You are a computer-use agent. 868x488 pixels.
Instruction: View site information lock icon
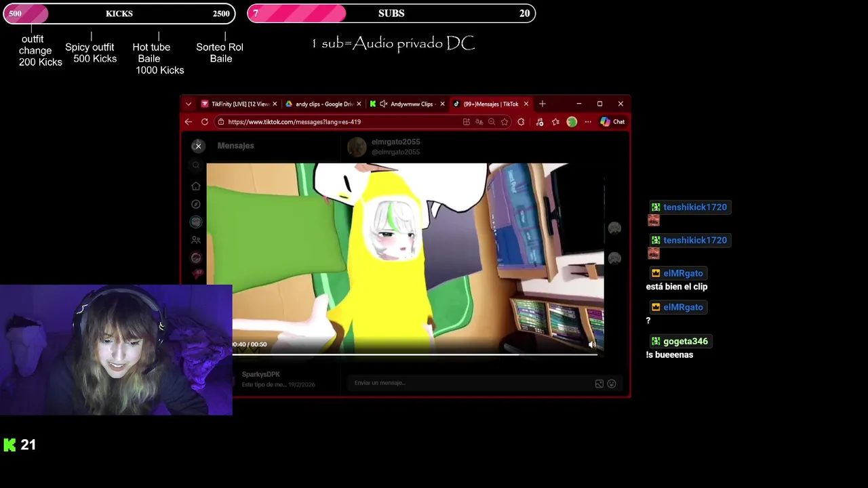tap(221, 122)
